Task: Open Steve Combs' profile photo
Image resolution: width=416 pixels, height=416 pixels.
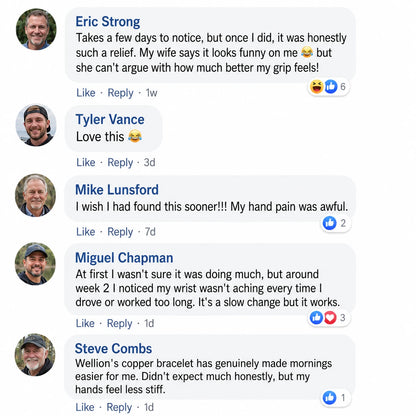Action: pyautogui.click(x=35, y=355)
